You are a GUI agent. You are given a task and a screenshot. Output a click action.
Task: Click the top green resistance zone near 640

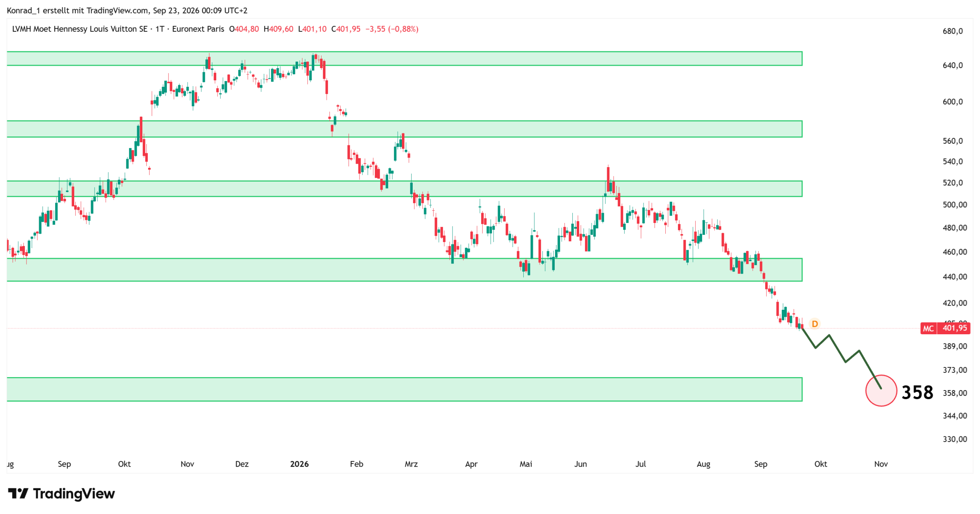pos(404,59)
